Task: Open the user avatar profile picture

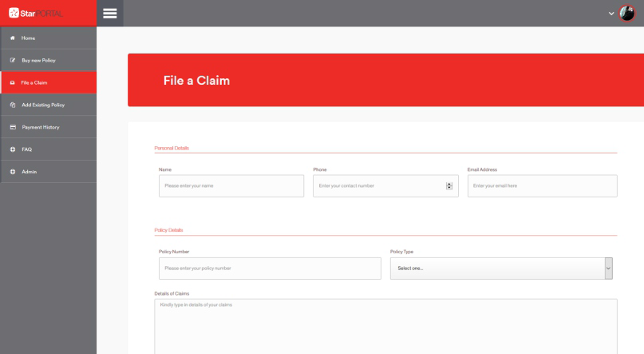Action: click(628, 14)
